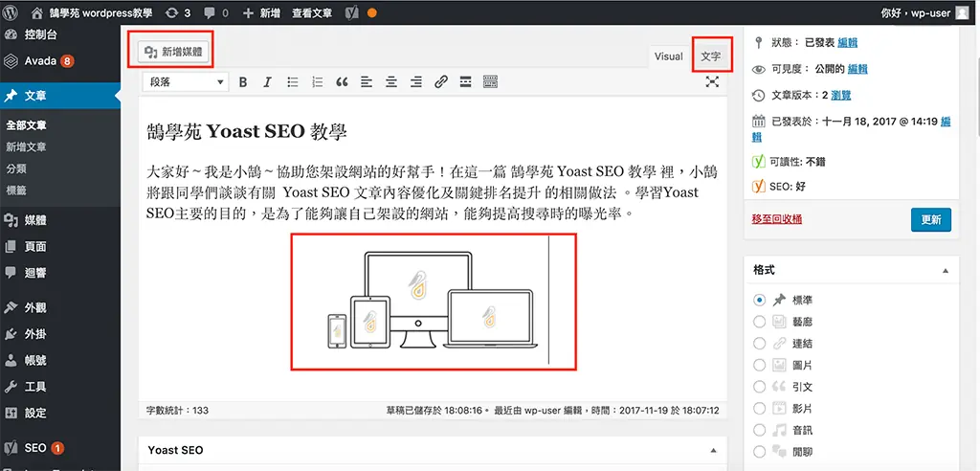Insert a bulleted list
The width and height of the screenshot is (980, 471).
pos(293,82)
